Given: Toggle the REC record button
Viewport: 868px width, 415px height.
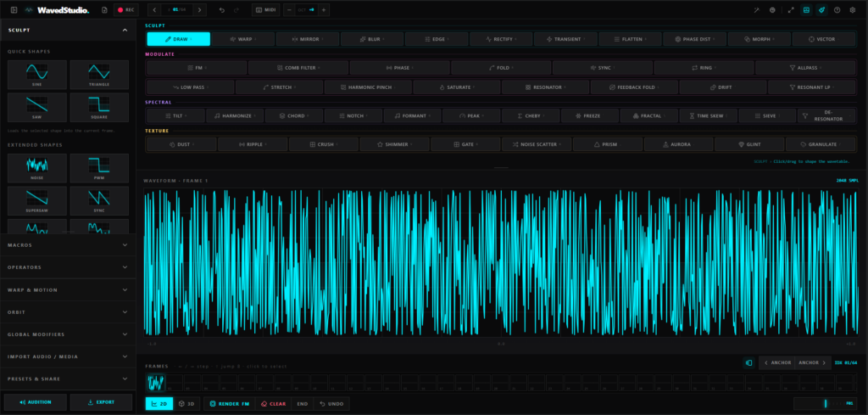Looking at the screenshot, I should [x=125, y=10].
